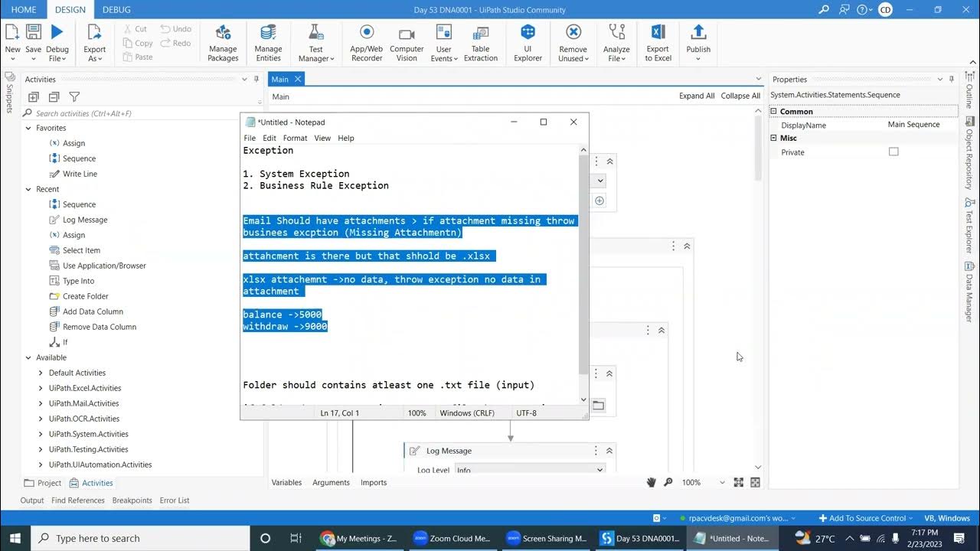Open Task View on the taskbar

(296, 538)
